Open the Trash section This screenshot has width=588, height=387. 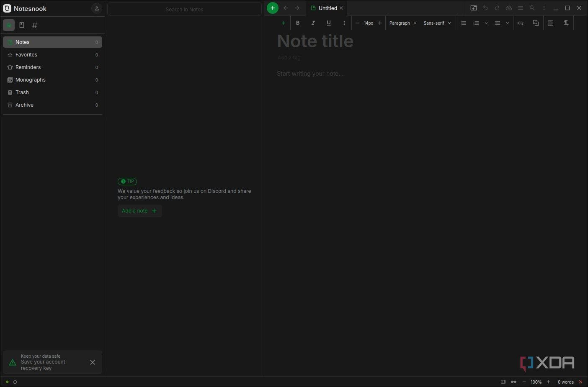(x=52, y=92)
